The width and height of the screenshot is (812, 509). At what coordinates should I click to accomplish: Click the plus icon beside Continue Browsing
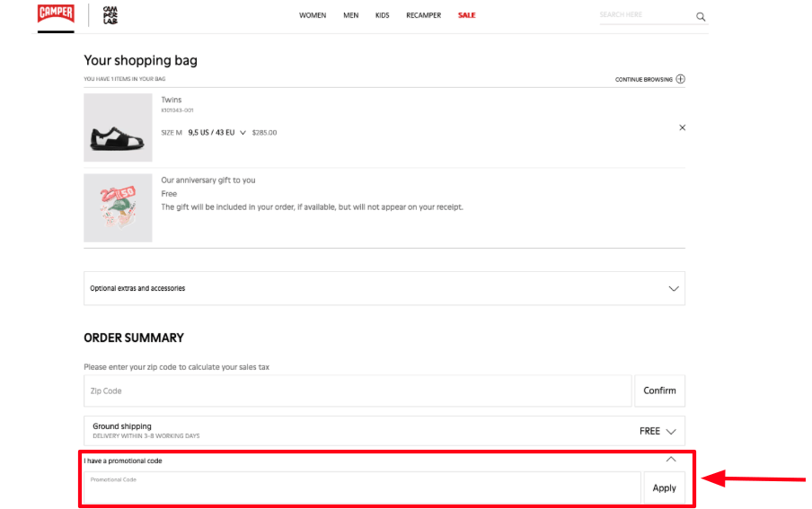(x=680, y=79)
